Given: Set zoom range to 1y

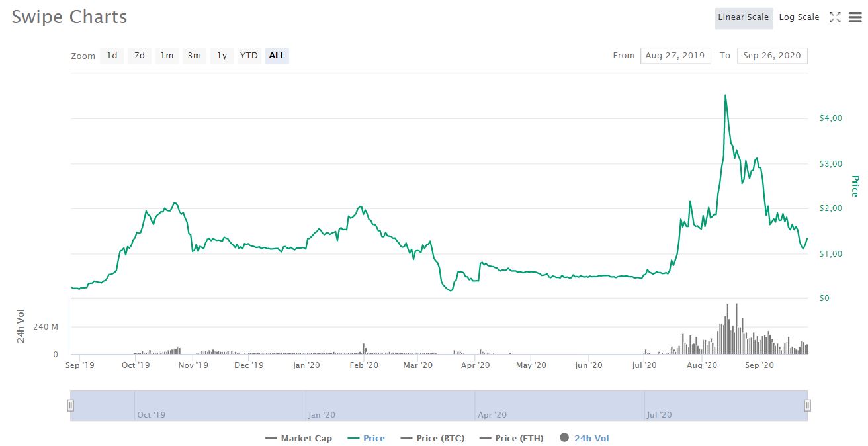Looking at the screenshot, I should click(222, 56).
